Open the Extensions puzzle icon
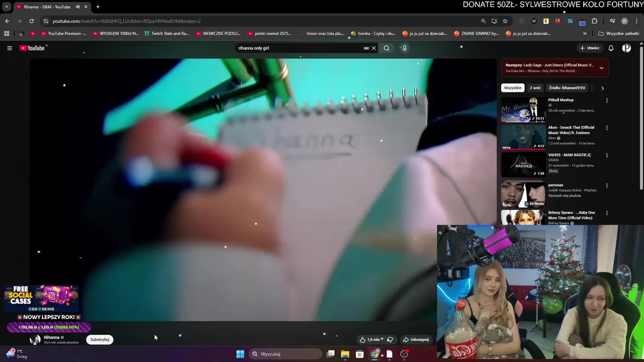The height and width of the screenshot is (362, 644). click(594, 21)
